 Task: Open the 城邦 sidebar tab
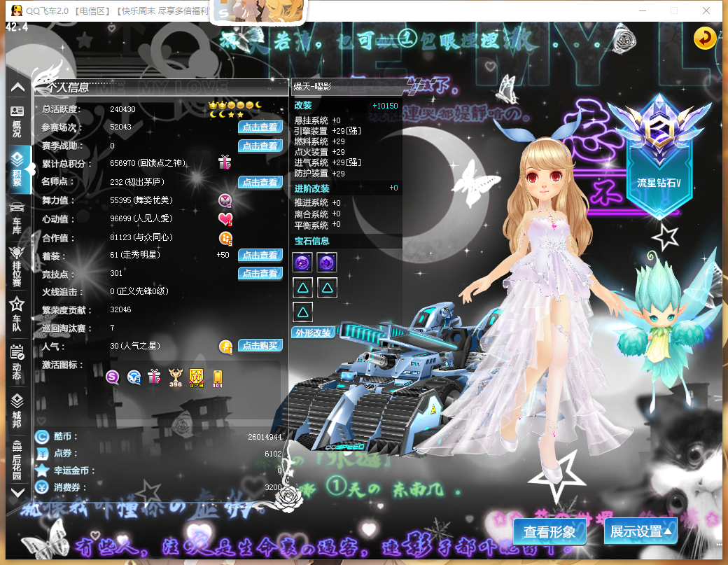[x=17, y=410]
